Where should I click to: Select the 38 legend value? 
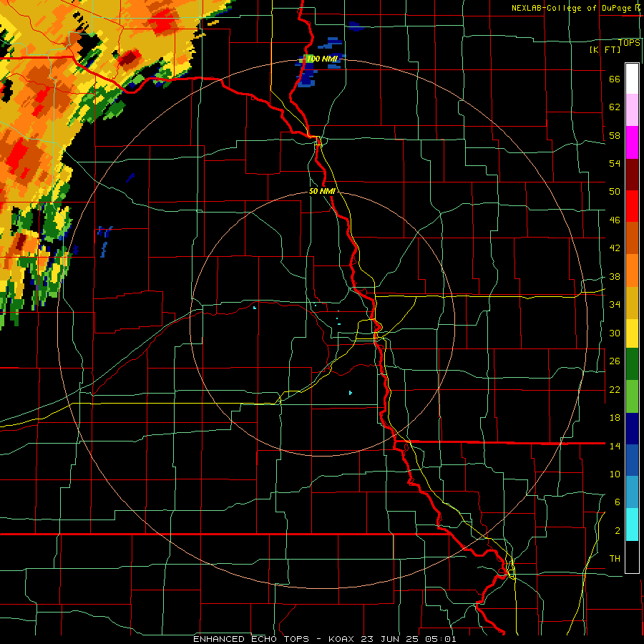(x=615, y=277)
